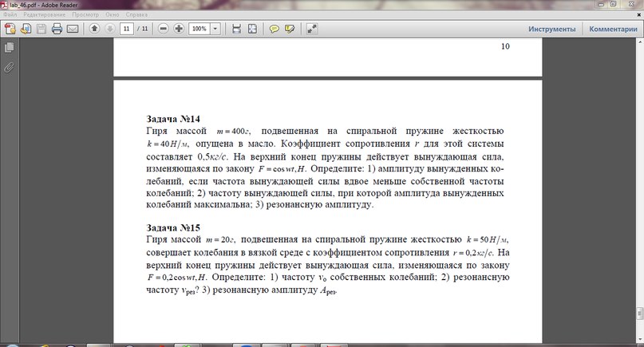Send file by email envelope icon
This screenshot has width=644, height=347.
point(73,29)
